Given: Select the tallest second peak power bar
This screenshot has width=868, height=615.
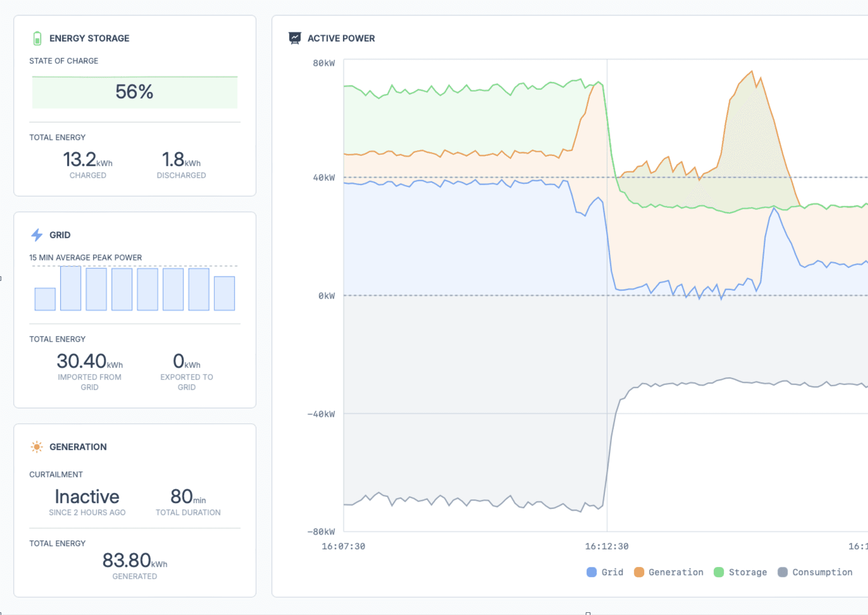Looking at the screenshot, I should (x=71, y=289).
